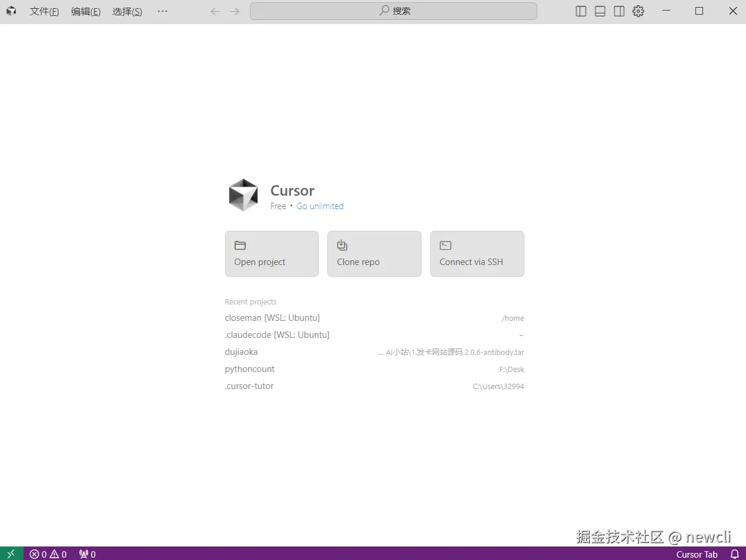Screen dimensions: 746x560
Task: Toggle the bottom panel layout icon
Action: (x=600, y=11)
